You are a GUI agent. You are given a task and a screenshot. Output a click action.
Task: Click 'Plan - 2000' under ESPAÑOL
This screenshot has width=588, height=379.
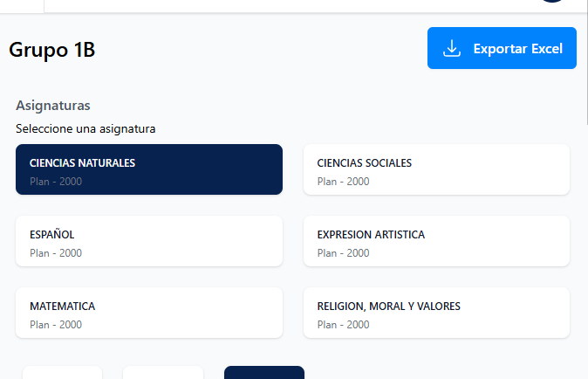coord(56,253)
